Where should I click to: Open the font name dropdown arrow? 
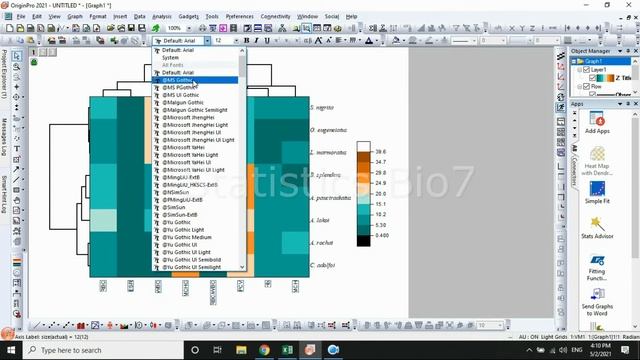coord(207,40)
